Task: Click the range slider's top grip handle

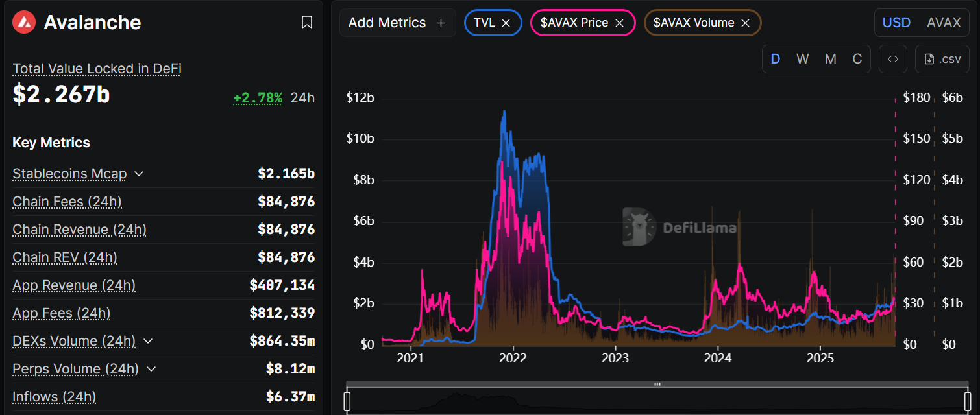Action: [657, 384]
